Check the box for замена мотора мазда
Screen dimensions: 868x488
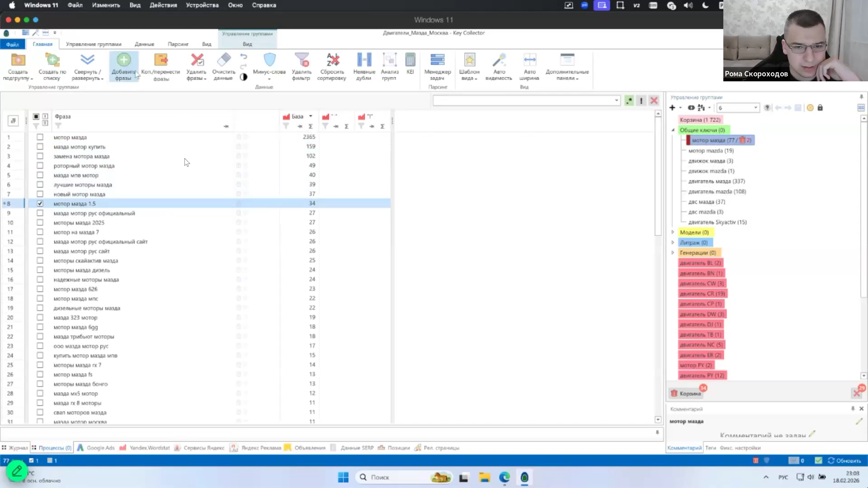[x=40, y=156]
